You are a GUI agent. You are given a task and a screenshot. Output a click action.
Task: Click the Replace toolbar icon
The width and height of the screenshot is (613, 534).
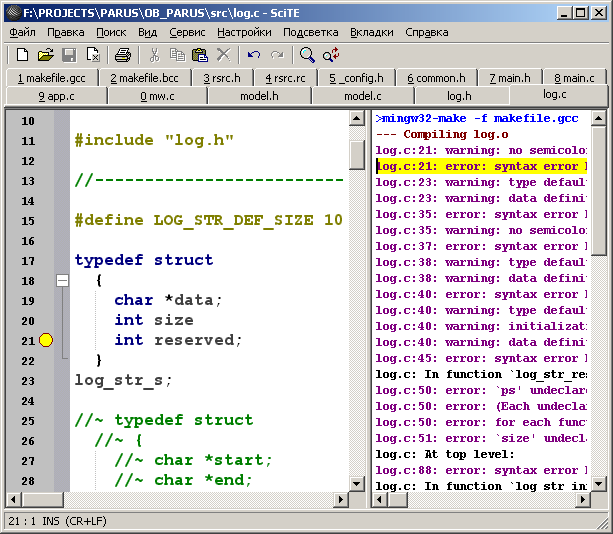(331, 55)
